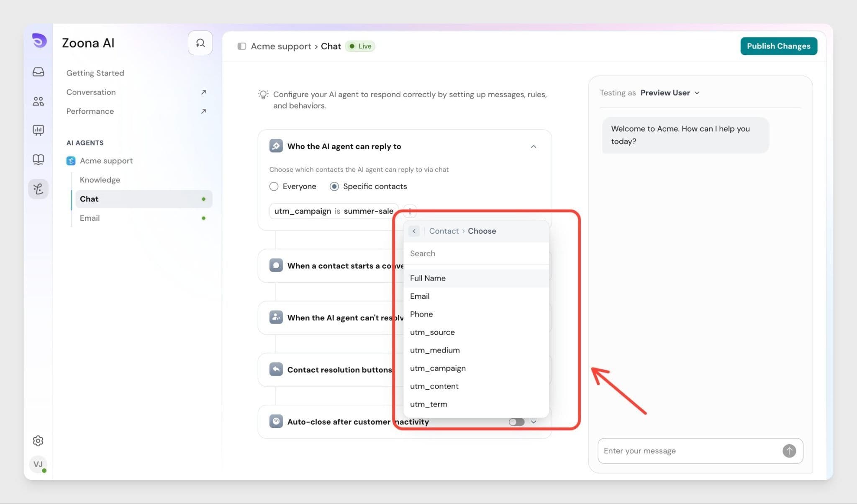This screenshot has height=504, width=857.
Task: Choose utm_content attribute
Action: [x=476, y=386]
